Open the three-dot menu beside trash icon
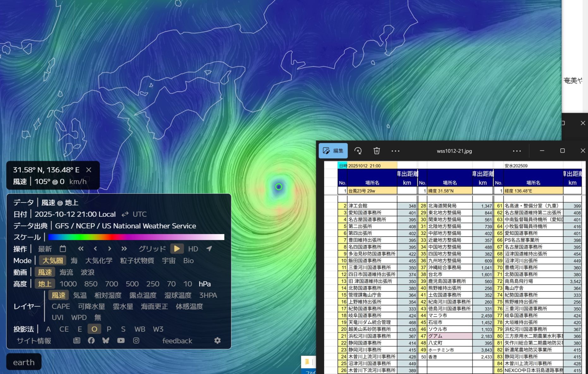 [395, 151]
